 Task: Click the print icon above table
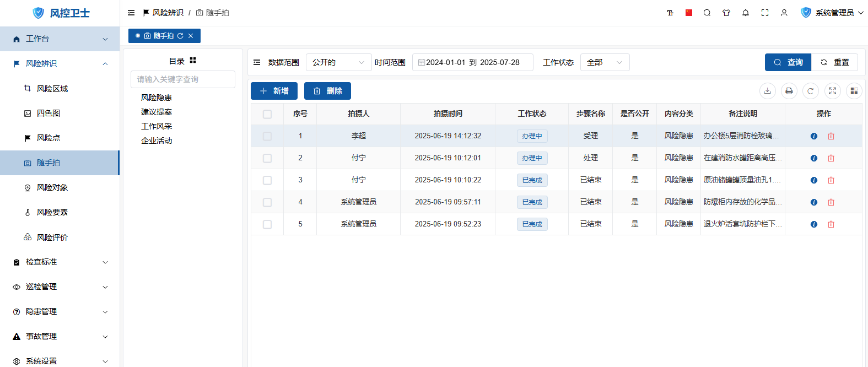pos(789,91)
